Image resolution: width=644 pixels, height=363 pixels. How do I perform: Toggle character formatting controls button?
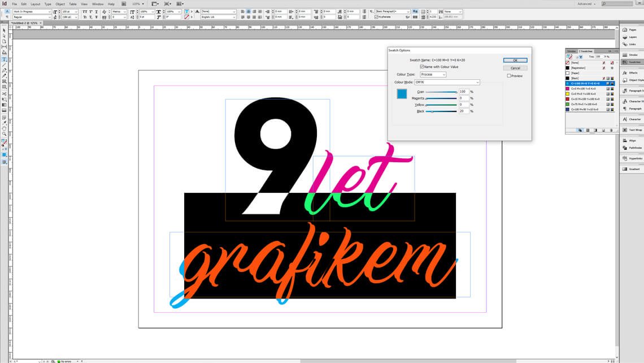coord(7,11)
